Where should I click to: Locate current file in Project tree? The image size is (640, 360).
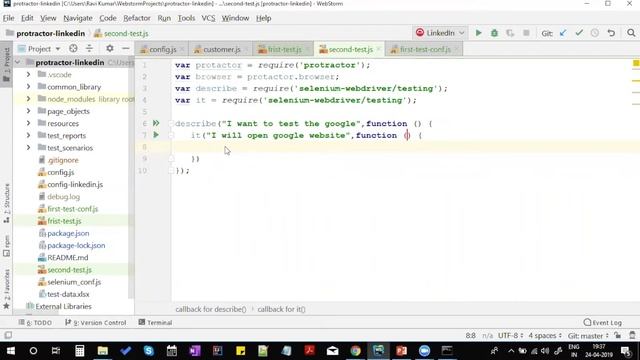click(73, 49)
